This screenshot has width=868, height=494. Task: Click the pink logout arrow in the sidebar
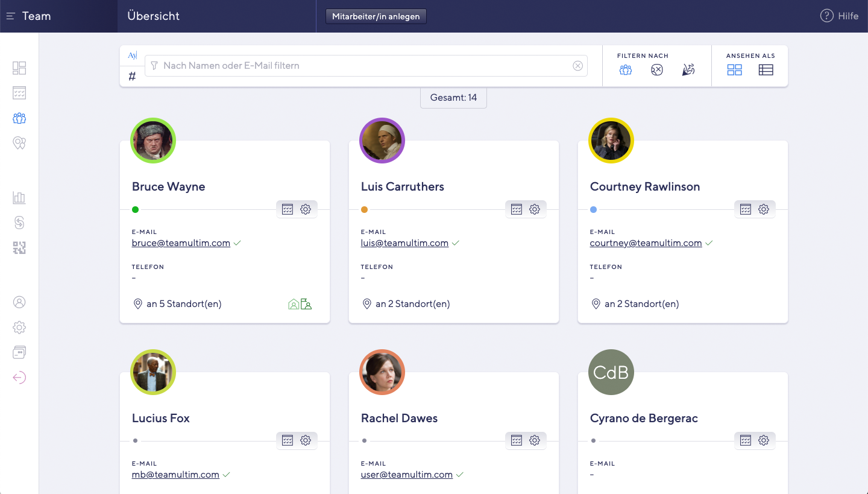tap(19, 378)
